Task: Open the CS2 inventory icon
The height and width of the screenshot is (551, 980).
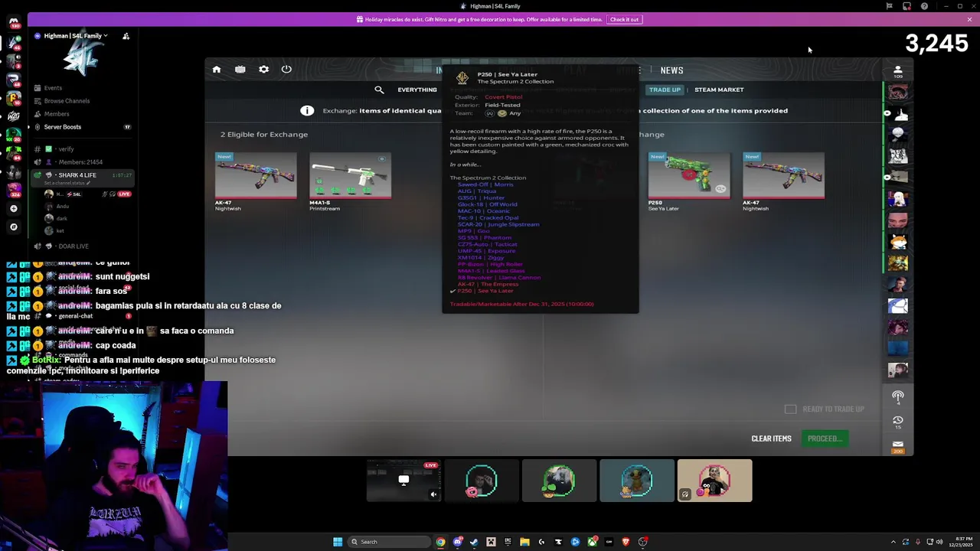Action: pyautogui.click(x=240, y=70)
